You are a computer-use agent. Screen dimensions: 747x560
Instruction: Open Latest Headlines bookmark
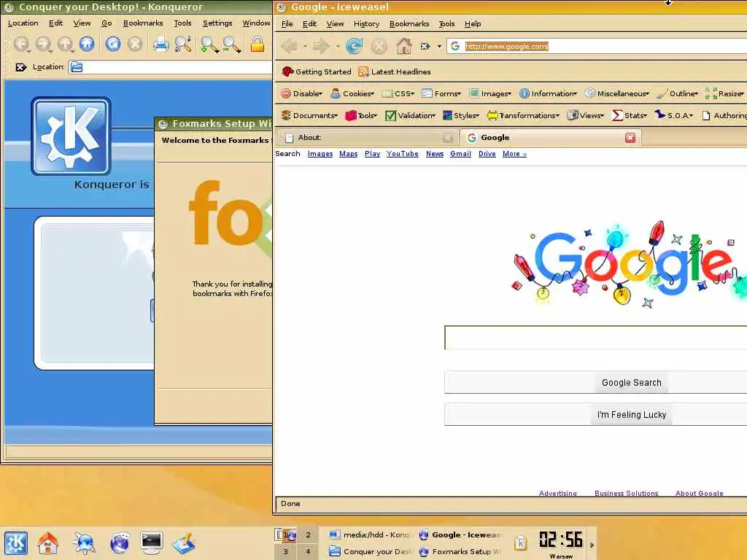coord(395,72)
